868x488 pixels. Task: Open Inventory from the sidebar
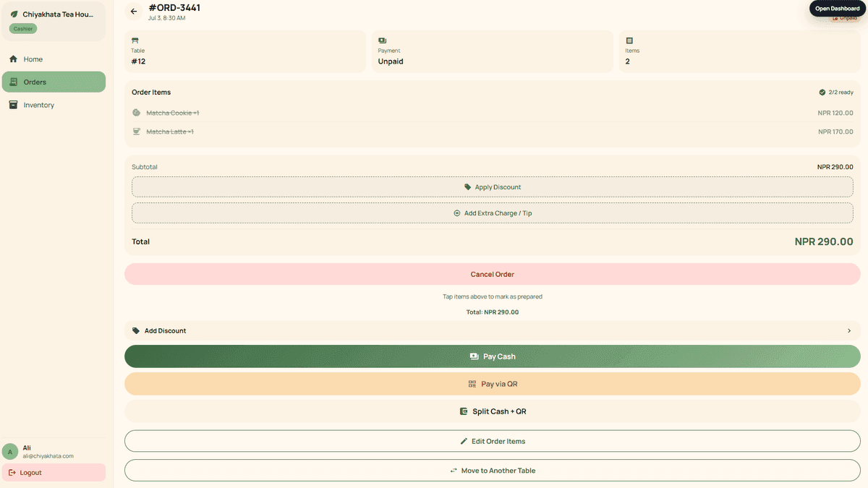pyautogui.click(x=54, y=105)
